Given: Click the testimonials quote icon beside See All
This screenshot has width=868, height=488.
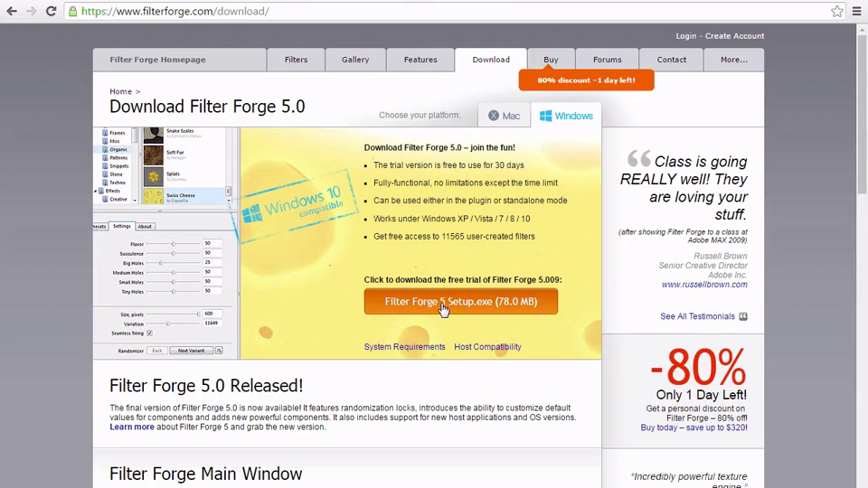Looking at the screenshot, I should click(743, 316).
